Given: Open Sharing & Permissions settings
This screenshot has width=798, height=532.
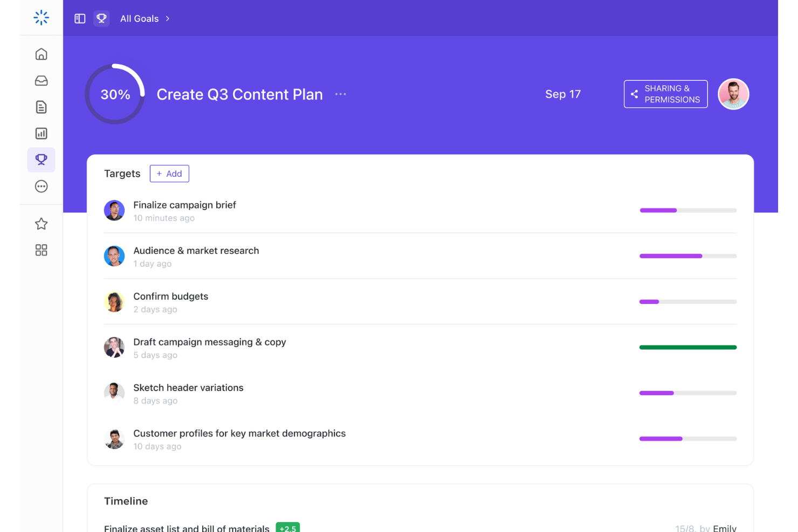Looking at the screenshot, I should [665, 94].
